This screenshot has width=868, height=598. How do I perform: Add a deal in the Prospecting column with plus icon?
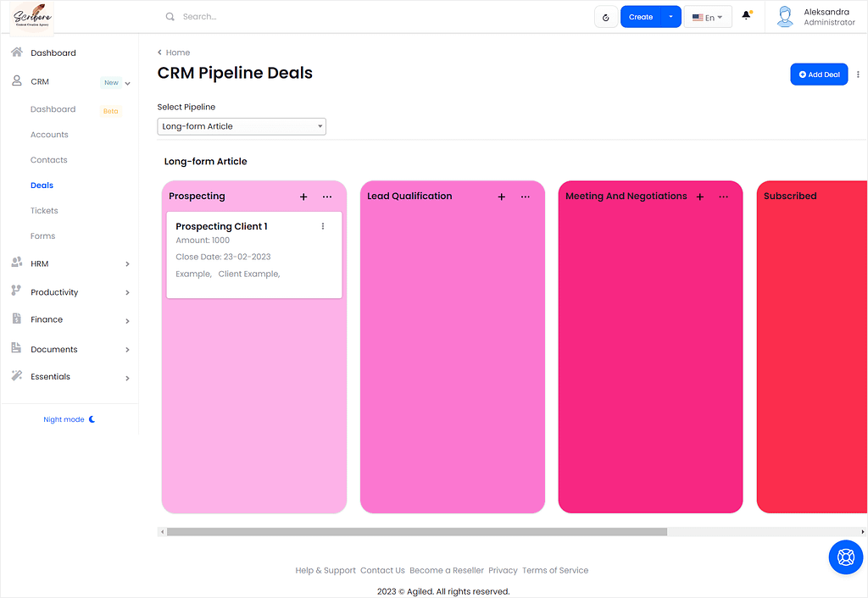click(x=303, y=197)
